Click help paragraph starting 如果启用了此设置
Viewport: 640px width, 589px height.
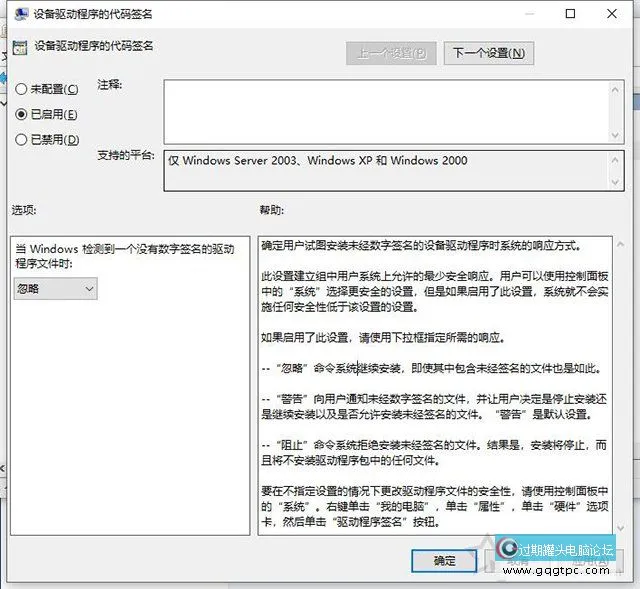coord(383,338)
